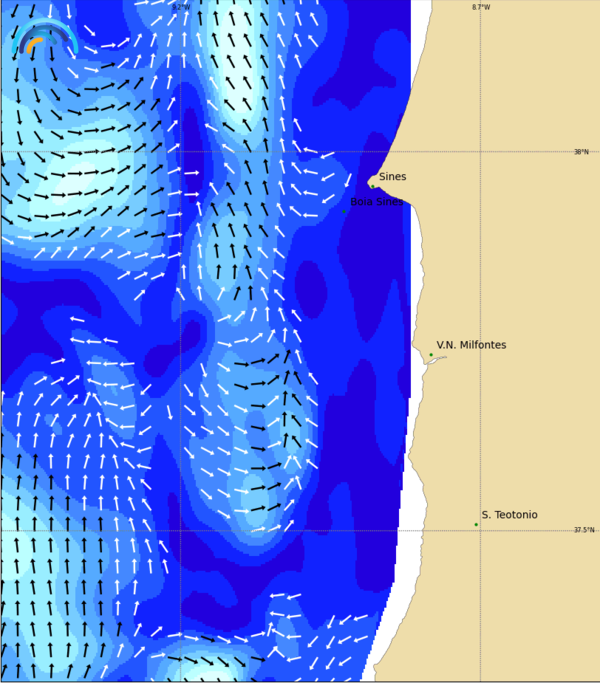Select the Boia Sines buoy marker dot
The height and width of the screenshot is (683, 600).
coord(344,211)
